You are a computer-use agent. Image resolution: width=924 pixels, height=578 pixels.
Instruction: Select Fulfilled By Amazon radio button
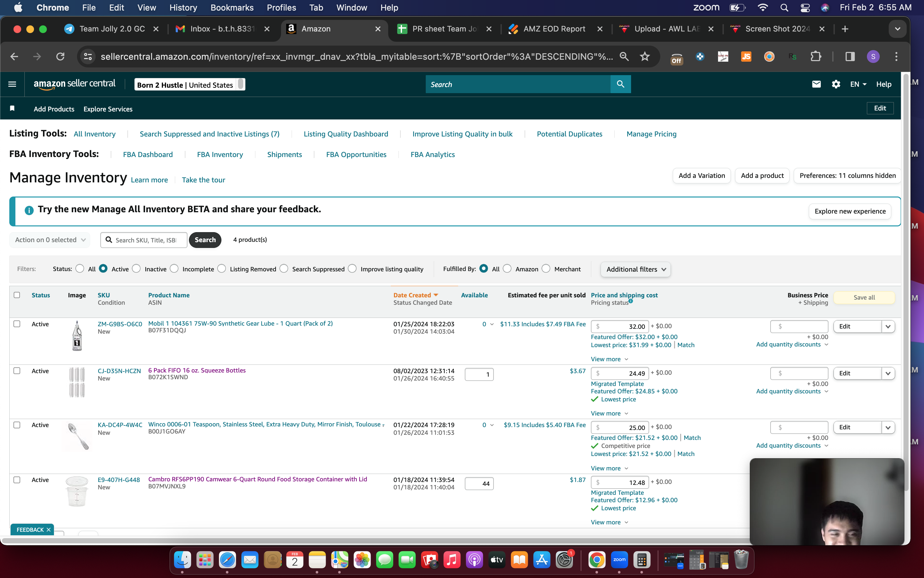507,268
